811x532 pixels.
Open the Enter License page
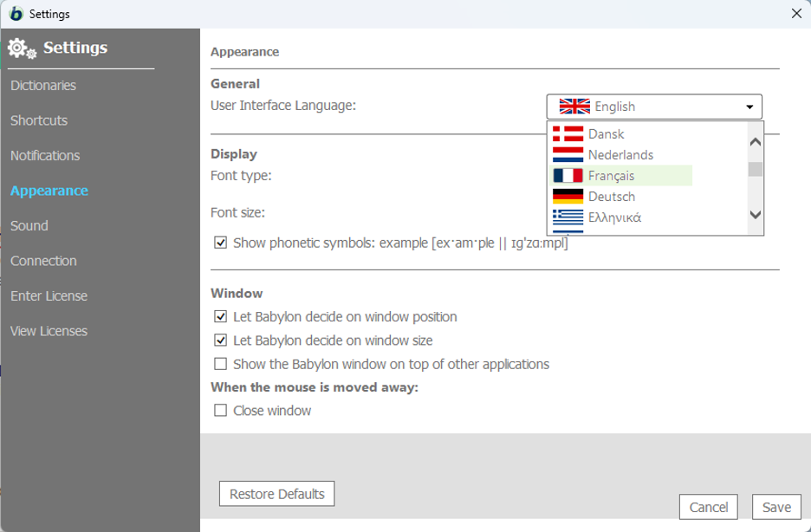click(x=49, y=296)
